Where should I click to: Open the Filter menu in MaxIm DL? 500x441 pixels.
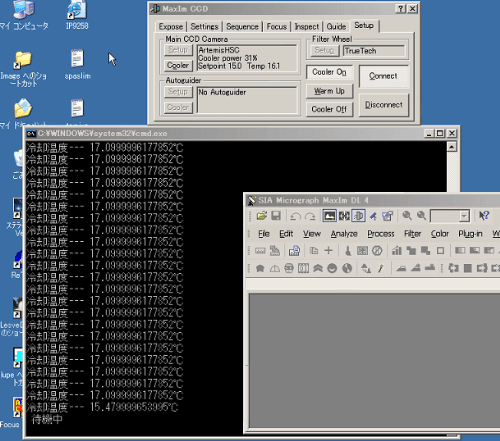[413, 234]
